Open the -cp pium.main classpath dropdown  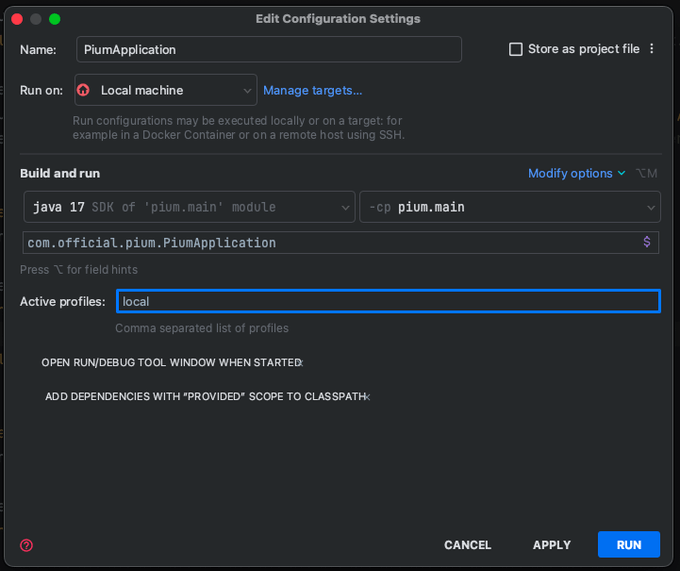point(509,207)
